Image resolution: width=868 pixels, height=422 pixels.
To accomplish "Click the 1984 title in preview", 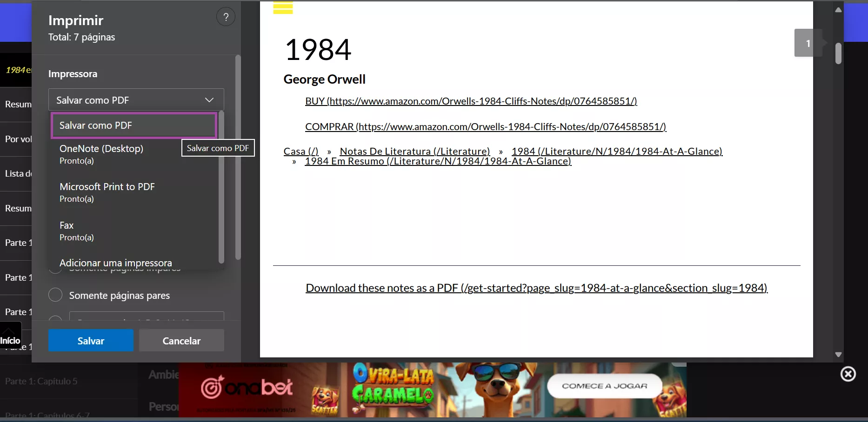I will point(318,49).
